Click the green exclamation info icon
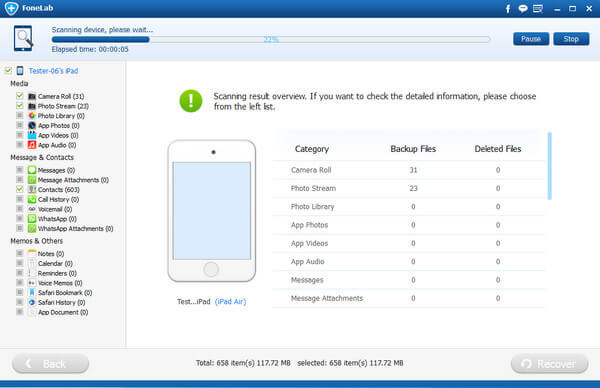 [191, 101]
